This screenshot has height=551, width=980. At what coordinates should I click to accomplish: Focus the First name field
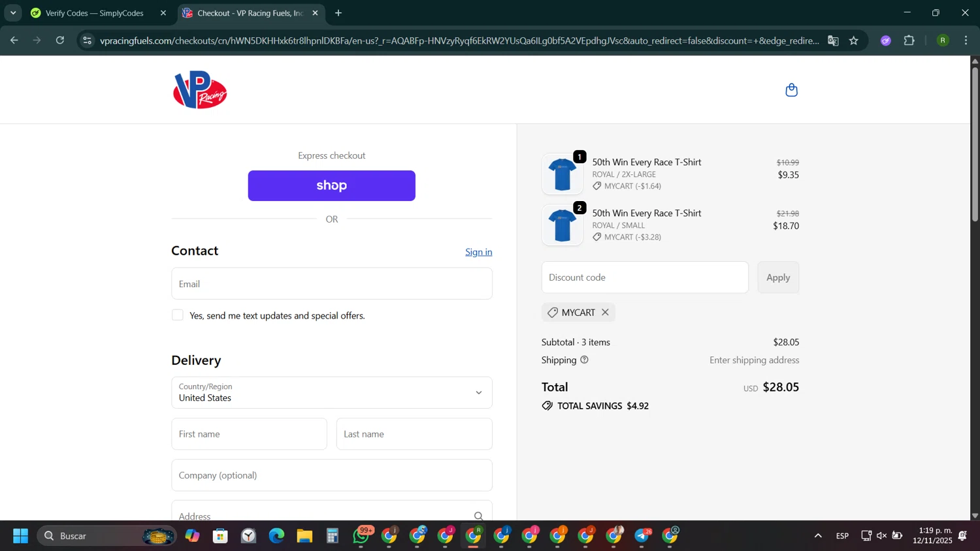(x=249, y=434)
